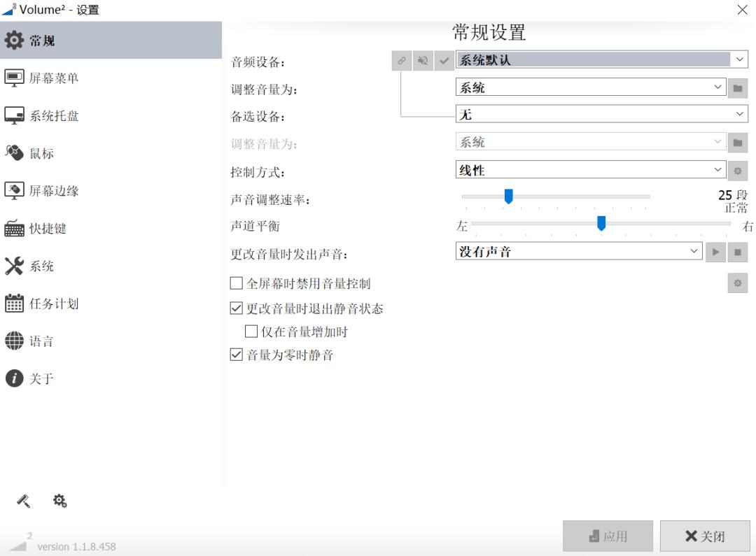Open the 关于 page from the sidebar
Image resolution: width=756 pixels, height=556 pixels.
click(x=42, y=378)
